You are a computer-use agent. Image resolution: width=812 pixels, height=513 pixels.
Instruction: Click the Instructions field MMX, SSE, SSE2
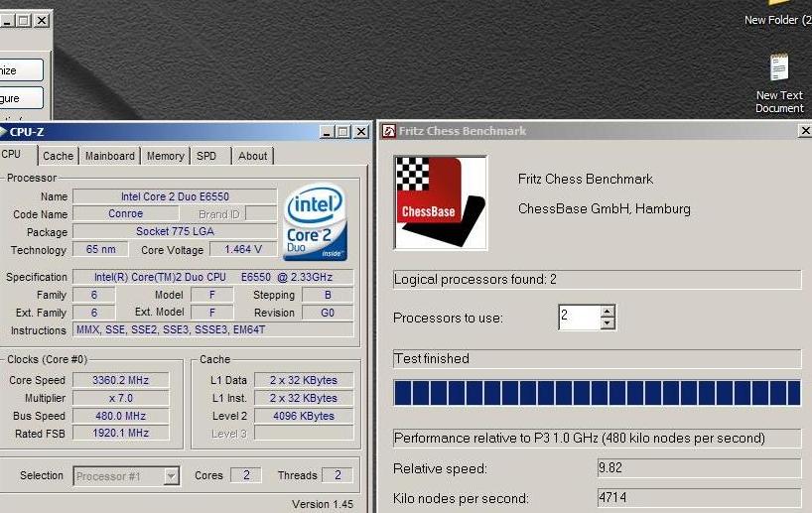pos(213,329)
